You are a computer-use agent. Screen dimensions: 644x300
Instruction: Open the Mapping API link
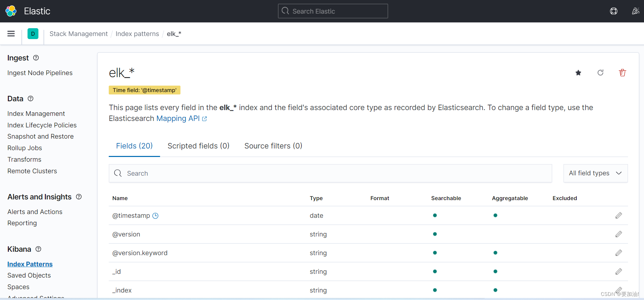click(181, 118)
